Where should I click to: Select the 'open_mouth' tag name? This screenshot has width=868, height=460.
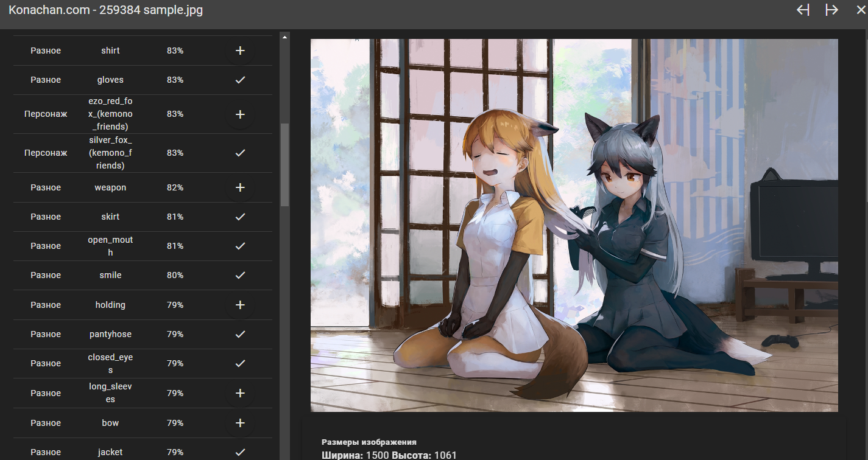click(x=110, y=246)
